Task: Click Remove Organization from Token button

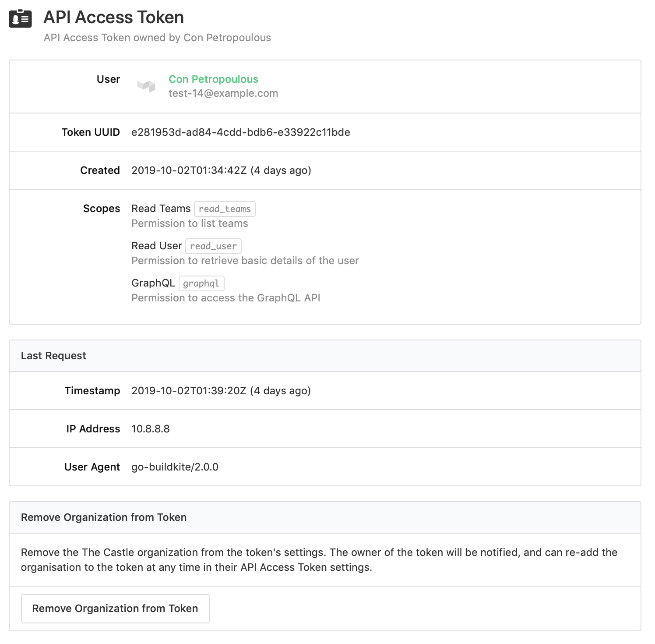Action: click(x=115, y=609)
